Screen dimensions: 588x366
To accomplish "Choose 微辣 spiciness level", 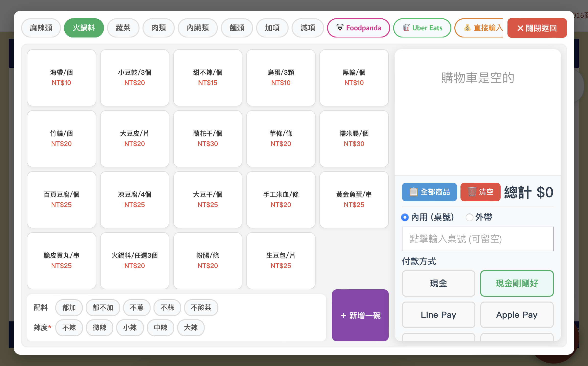I will point(100,328).
